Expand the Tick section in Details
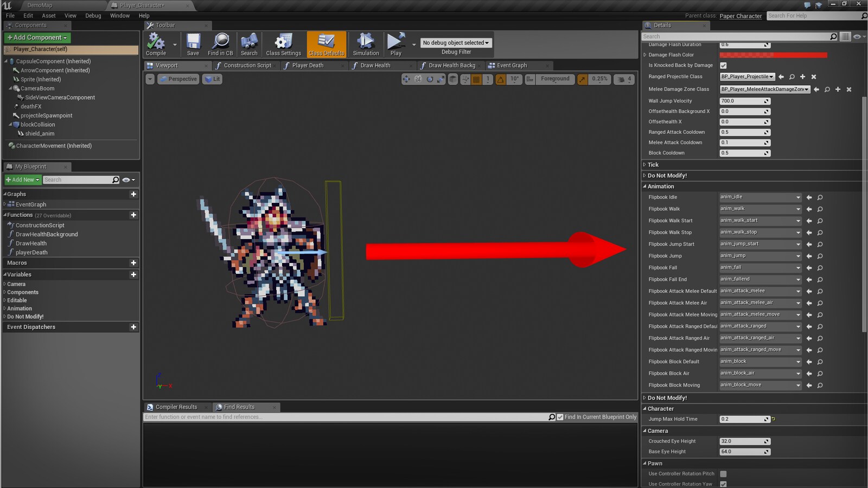Image resolution: width=868 pixels, height=488 pixels. (653, 165)
